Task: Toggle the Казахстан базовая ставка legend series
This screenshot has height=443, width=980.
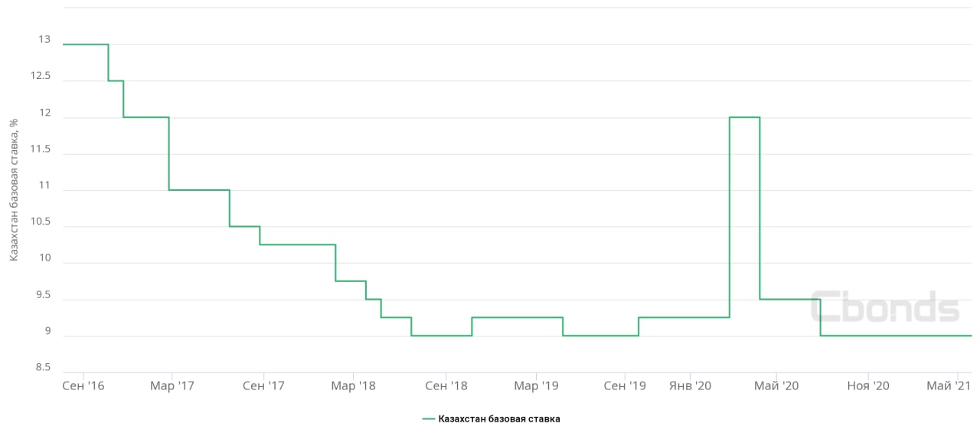Action: (x=498, y=419)
